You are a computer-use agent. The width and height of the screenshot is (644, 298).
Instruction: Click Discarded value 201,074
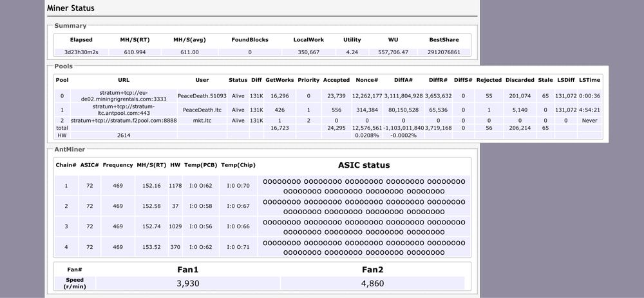(x=520, y=96)
